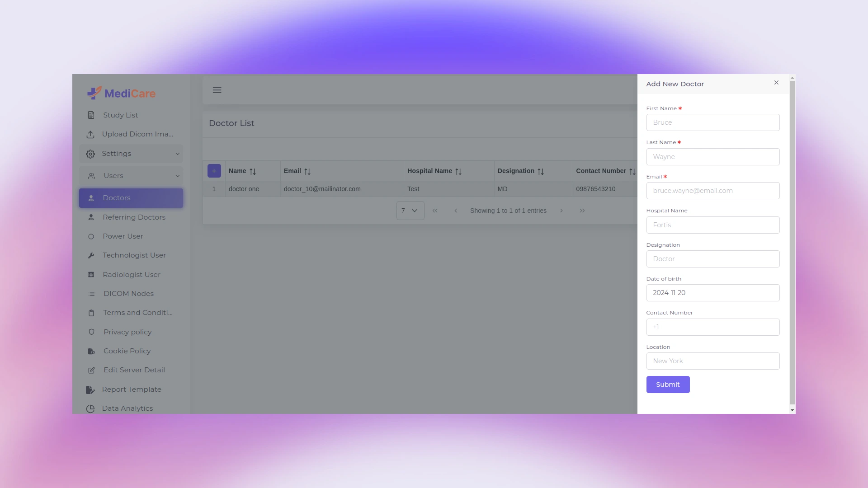Submit the new doctor form
The height and width of the screenshot is (488, 868).
668,385
